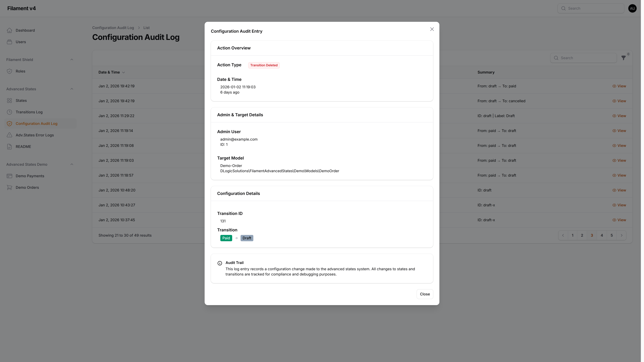Viewport: 644px width, 362px height.
Task: Open Demo Payments wallet icon
Action: (x=10, y=176)
